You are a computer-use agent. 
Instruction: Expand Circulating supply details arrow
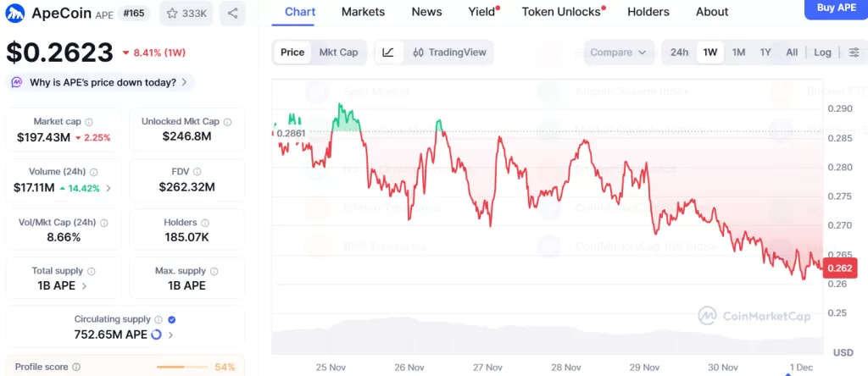tap(170, 335)
